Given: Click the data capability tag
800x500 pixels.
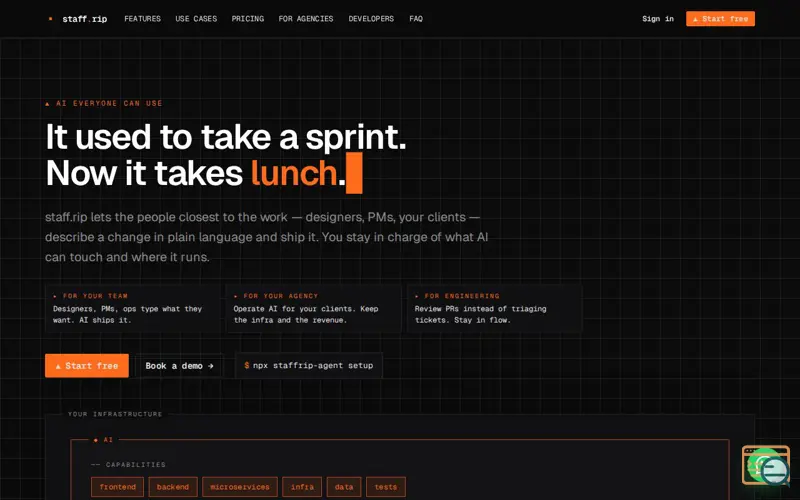Looking at the screenshot, I should coord(344,487).
